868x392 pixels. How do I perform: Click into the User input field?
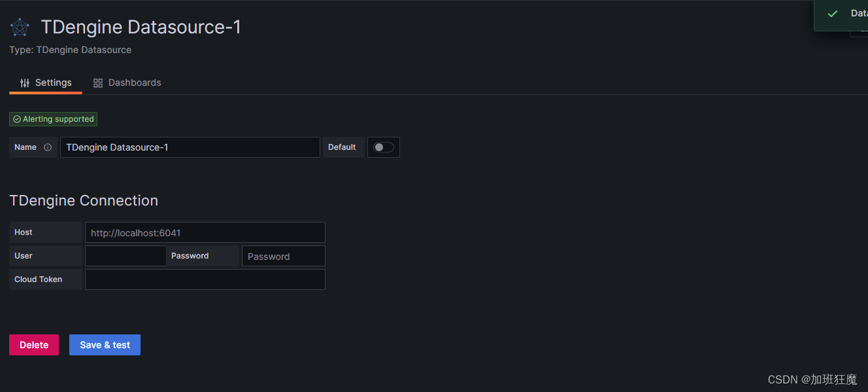125,256
